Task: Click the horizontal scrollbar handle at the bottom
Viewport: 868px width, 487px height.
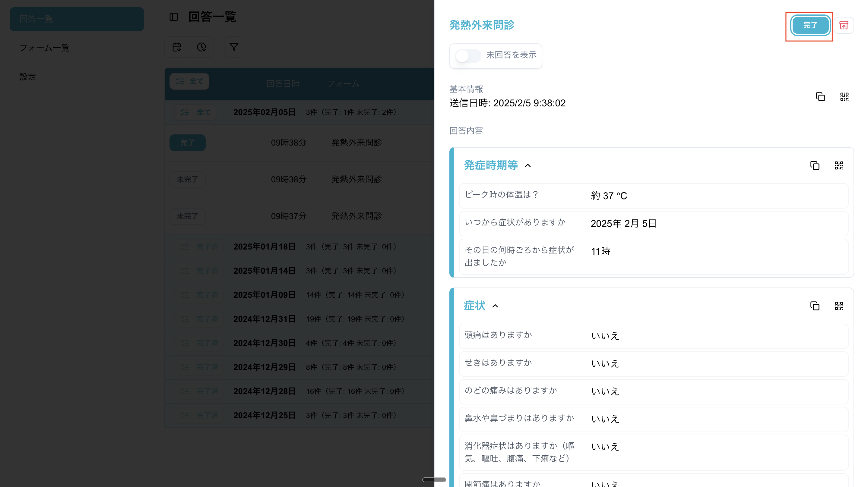Action: [434, 479]
